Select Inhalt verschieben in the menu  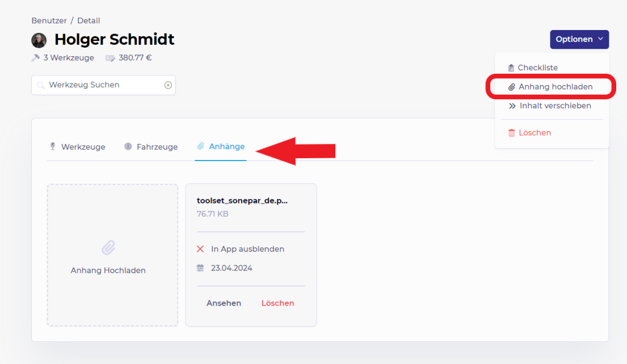555,105
